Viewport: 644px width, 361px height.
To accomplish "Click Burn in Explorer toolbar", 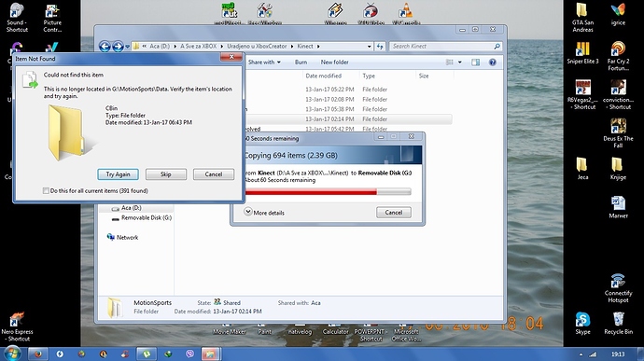I will (x=301, y=62).
